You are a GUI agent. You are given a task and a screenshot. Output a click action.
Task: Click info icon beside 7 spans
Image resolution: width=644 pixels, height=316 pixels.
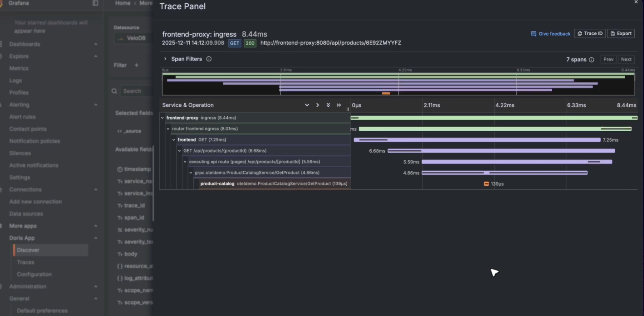591,60
